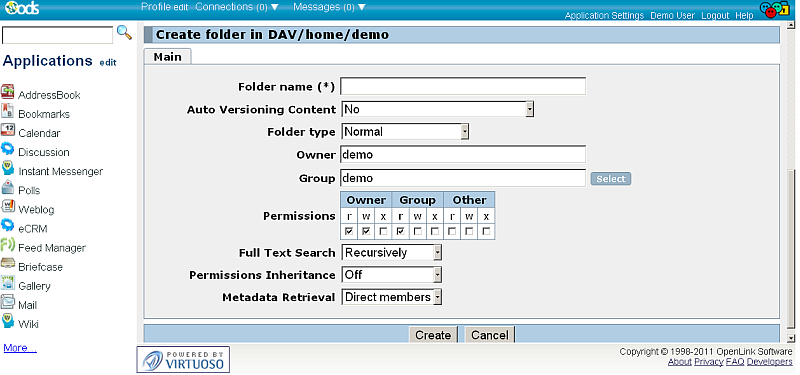Open the Messages menu in header
800x375 pixels.
tap(330, 7)
